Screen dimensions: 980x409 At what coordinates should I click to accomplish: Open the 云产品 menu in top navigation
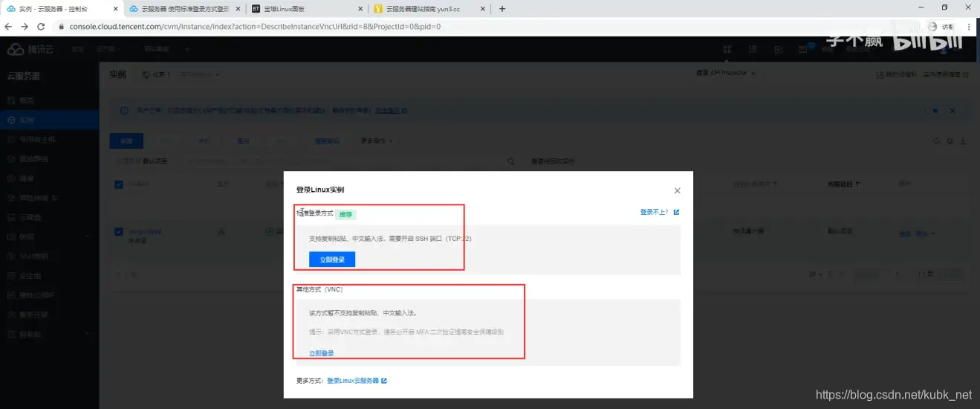(108, 49)
